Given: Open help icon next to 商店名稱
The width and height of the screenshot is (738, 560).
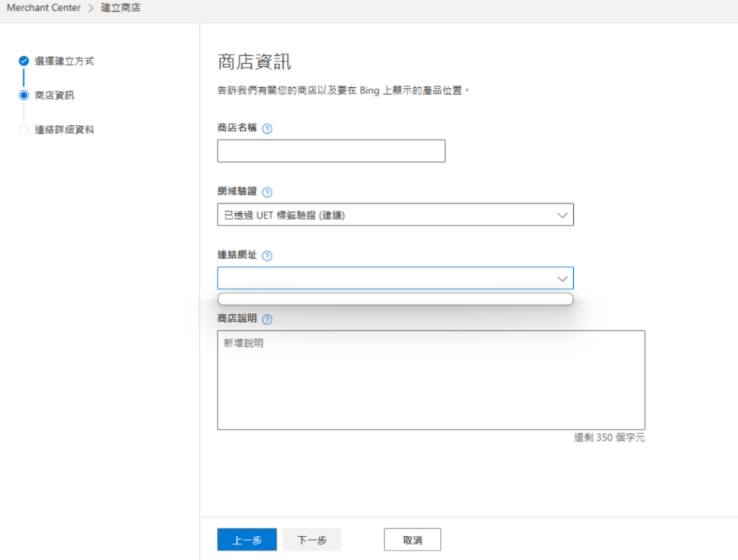Looking at the screenshot, I should [x=267, y=128].
